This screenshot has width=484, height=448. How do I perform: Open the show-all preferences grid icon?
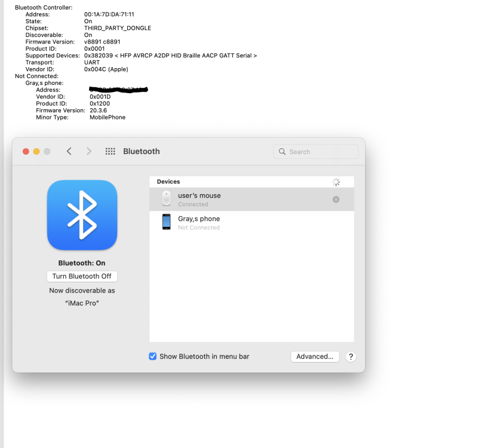tap(110, 151)
